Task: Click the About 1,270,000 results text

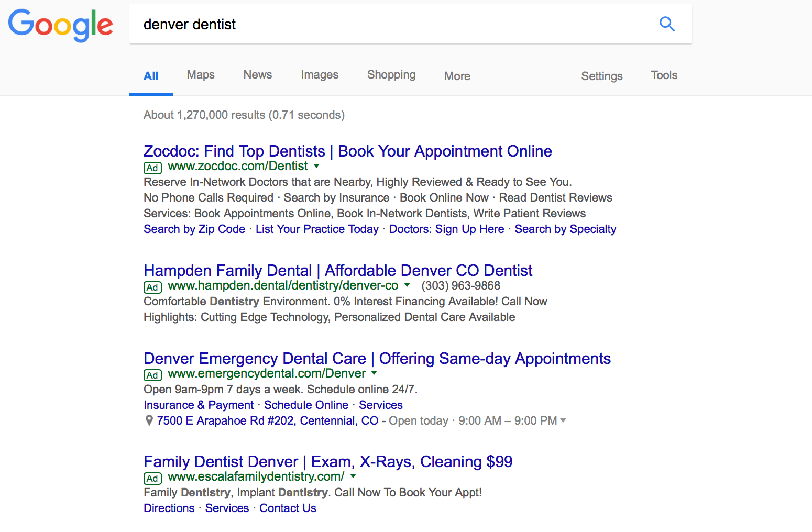Action: pyautogui.click(x=244, y=115)
